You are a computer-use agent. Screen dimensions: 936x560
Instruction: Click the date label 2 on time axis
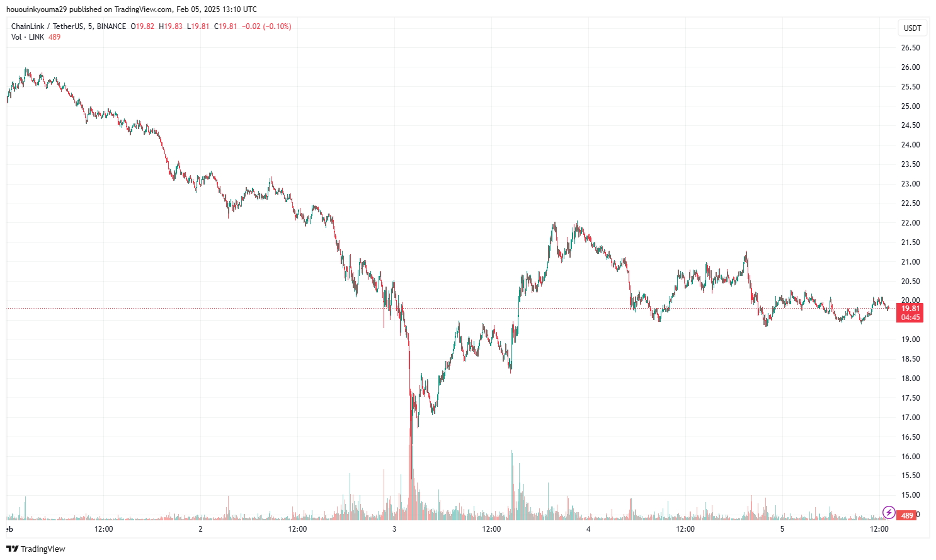pyautogui.click(x=200, y=529)
